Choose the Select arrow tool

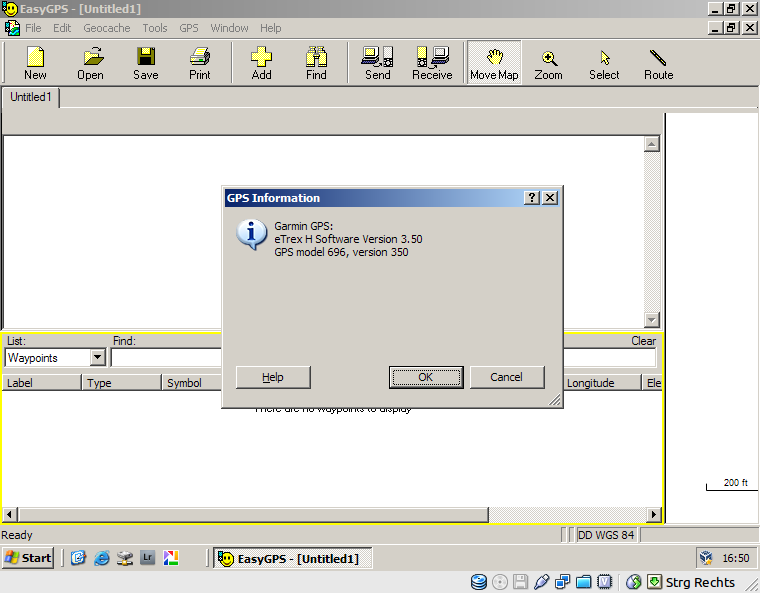point(604,63)
